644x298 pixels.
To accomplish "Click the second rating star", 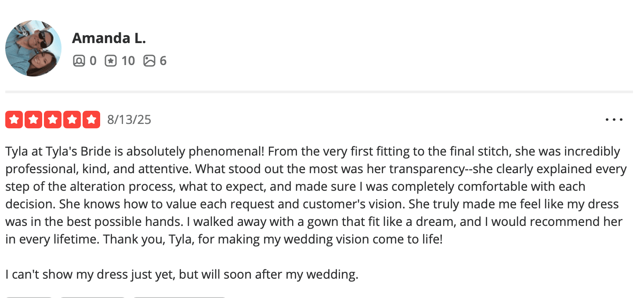I will pyautogui.click(x=33, y=120).
